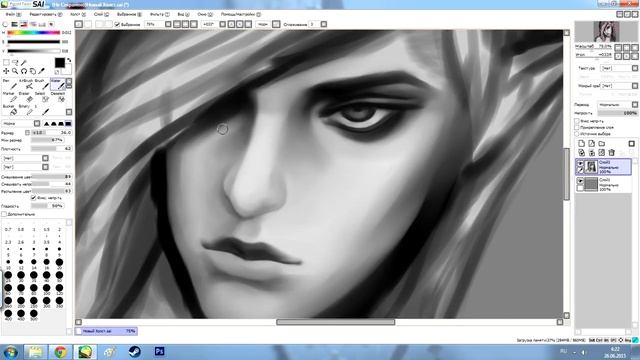This screenshot has height=360, width=640.
Task: Open Photoshop from the taskbar
Action: tap(160, 351)
